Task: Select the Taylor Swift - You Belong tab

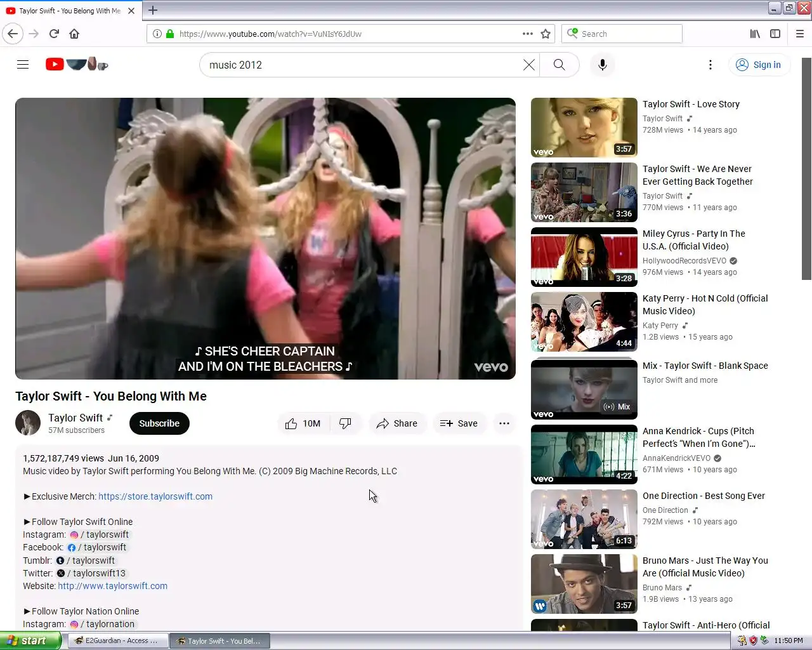Action: pos(71,11)
